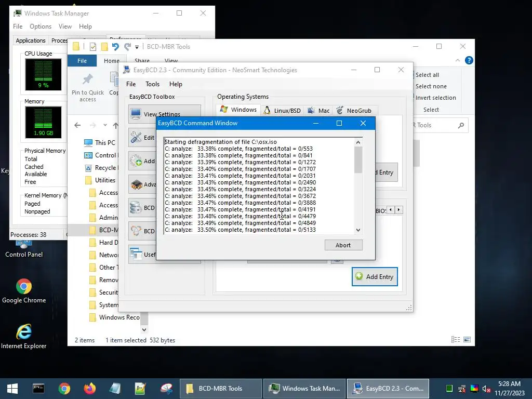The image size is (532, 399).
Task: Launch Chrome from the taskbar
Action: tap(64, 389)
